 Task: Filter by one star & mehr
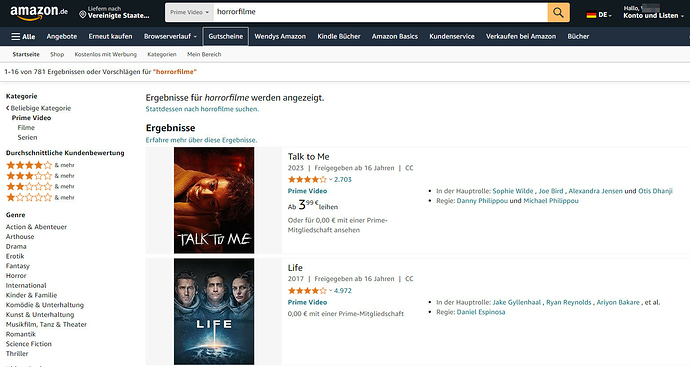pyautogui.click(x=40, y=197)
